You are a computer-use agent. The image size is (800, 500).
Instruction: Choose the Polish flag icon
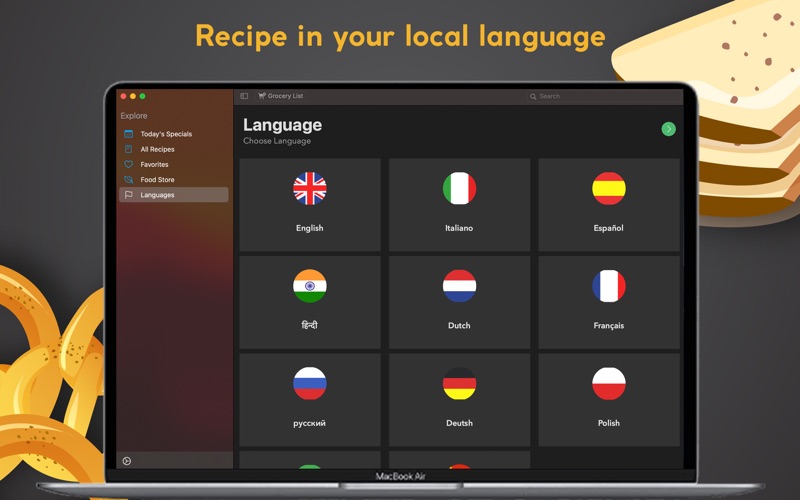click(609, 383)
